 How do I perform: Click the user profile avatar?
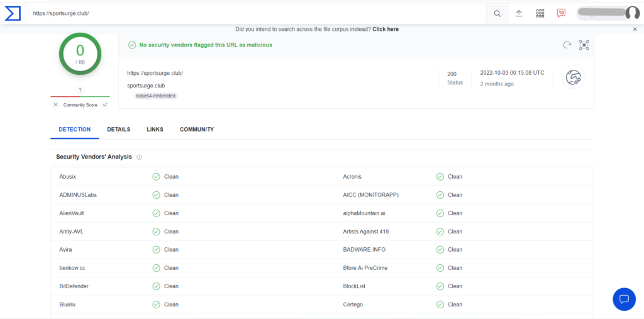tap(633, 13)
